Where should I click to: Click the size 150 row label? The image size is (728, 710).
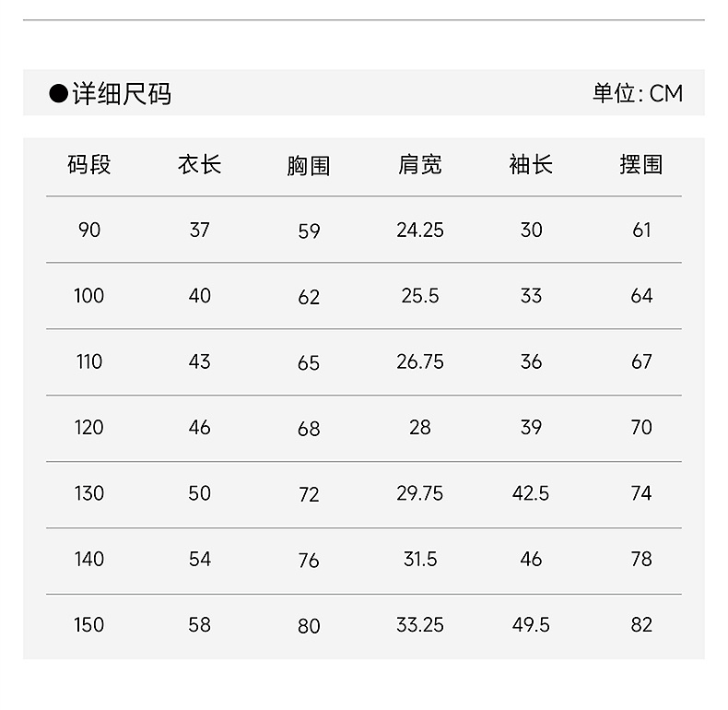89,625
